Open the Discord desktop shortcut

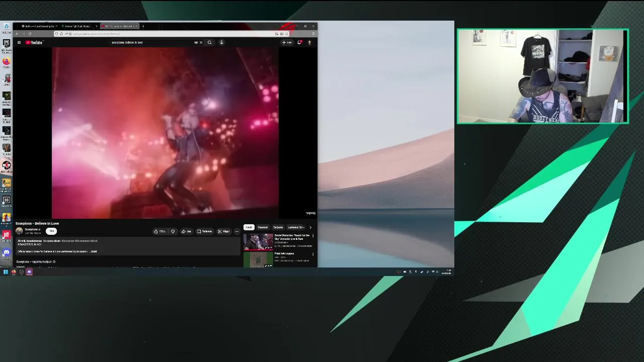[6, 253]
